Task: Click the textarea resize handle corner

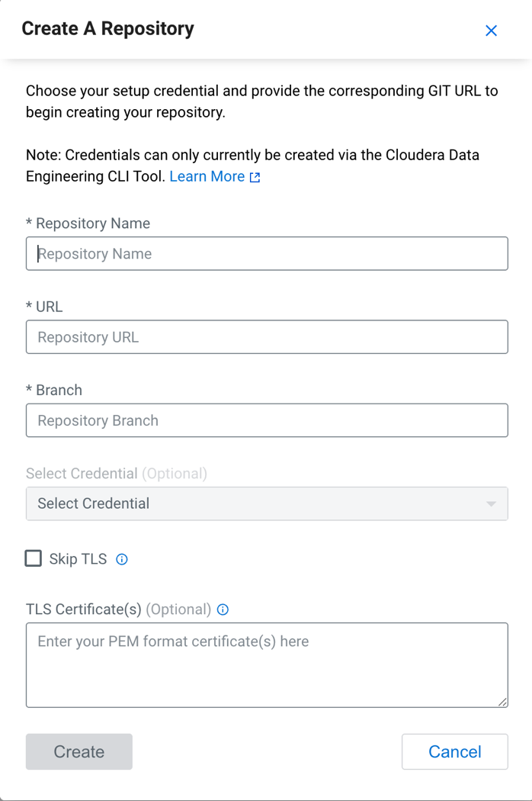Action: pyautogui.click(x=502, y=702)
